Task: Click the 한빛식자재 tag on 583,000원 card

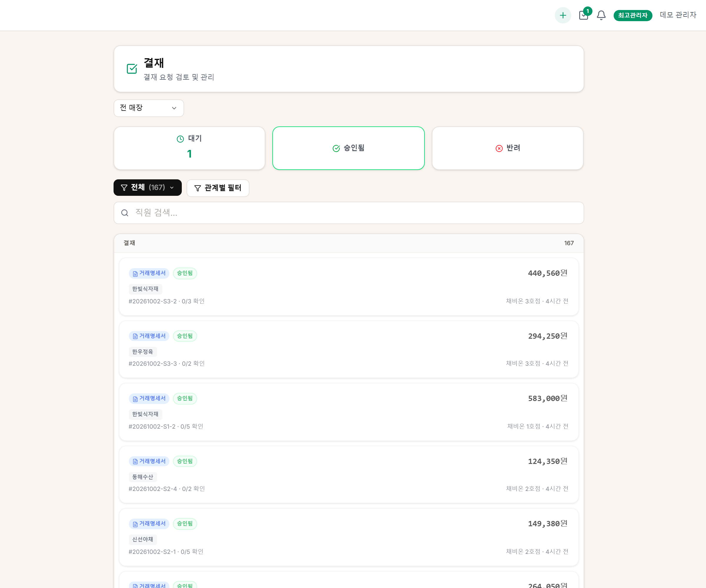Action: 145,414
